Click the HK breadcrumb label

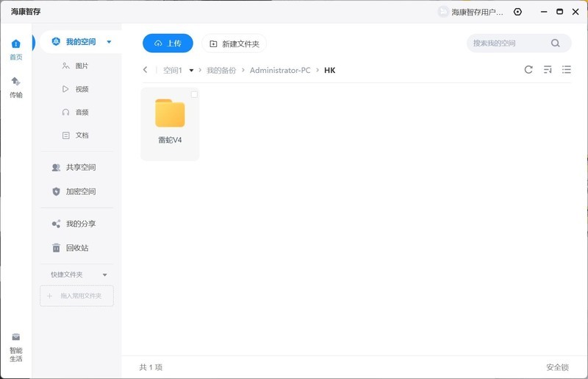[329, 70]
